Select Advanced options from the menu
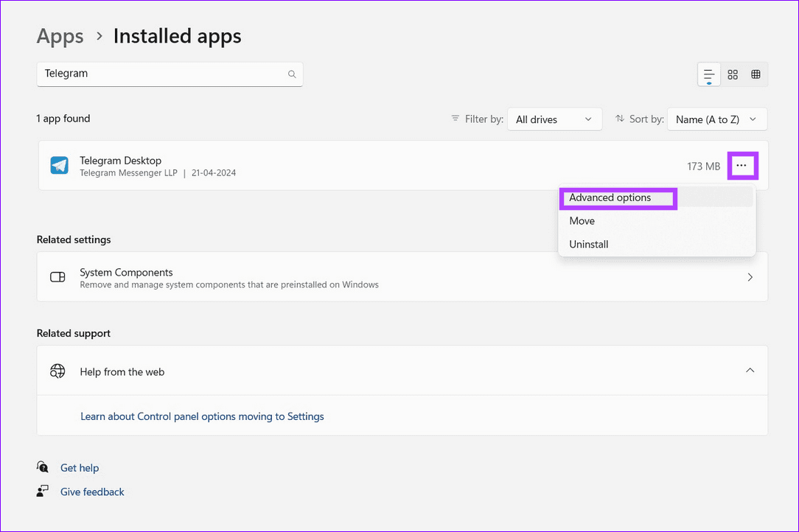 (x=618, y=197)
